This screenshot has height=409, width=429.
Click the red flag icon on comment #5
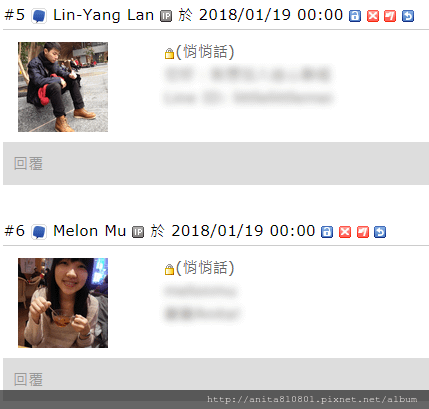(x=390, y=16)
